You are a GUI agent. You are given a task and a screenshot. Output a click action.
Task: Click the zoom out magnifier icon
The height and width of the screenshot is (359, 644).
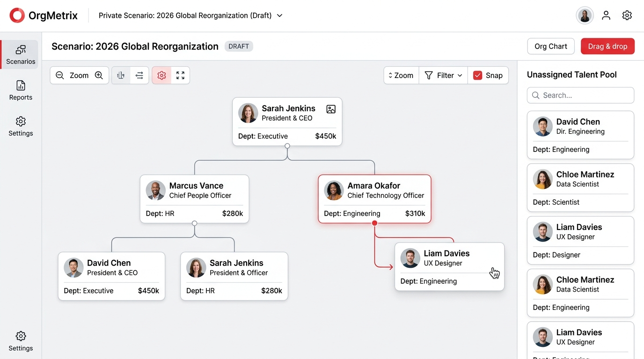click(60, 75)
